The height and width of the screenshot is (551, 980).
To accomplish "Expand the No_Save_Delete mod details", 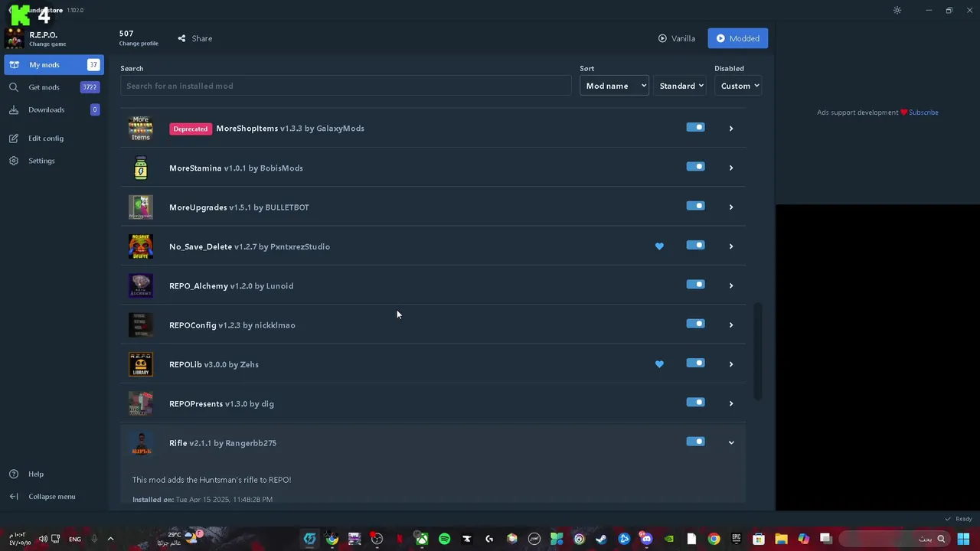I will pyautogui.click(x=731, y=246).
